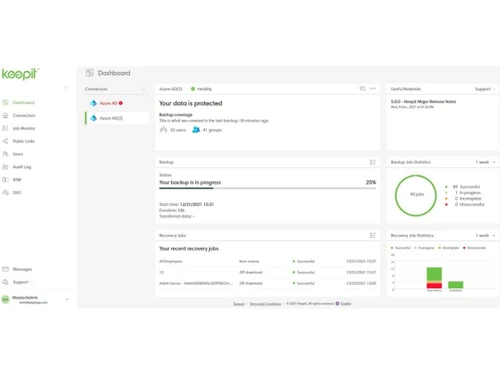500x375 pixels.
Task: Select the All Employees recovery job row
Action: pyautogui.click(x=267, y=261)
